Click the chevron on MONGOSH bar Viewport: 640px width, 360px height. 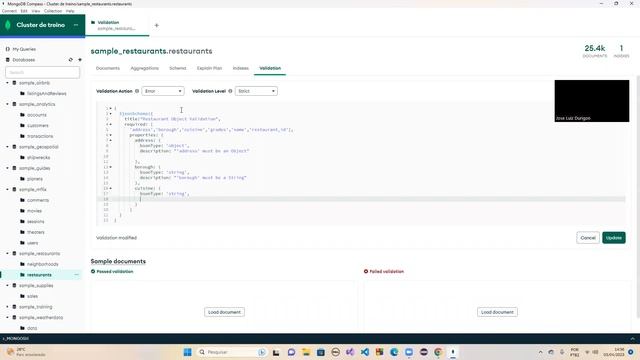632,338
